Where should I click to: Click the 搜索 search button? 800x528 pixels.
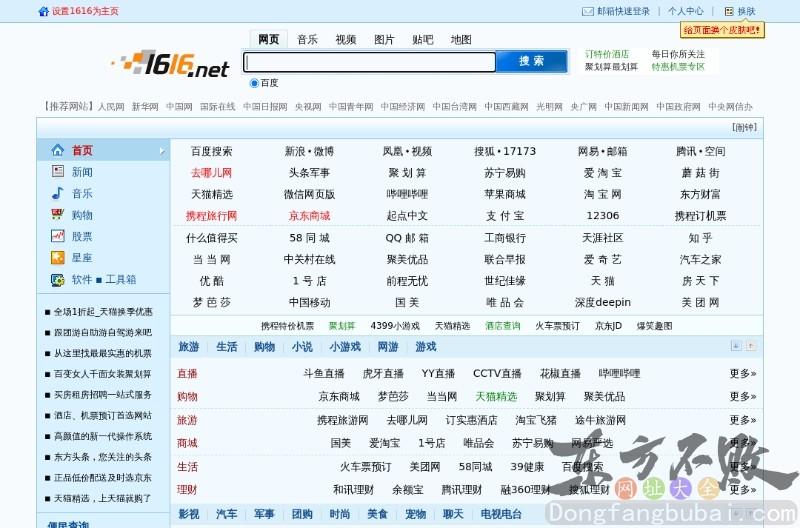532,61
